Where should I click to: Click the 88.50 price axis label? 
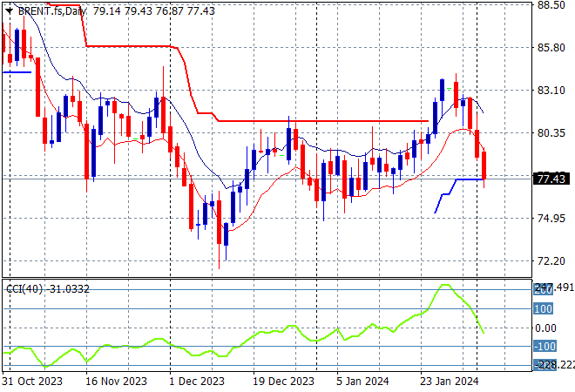[x=551, y=5]
